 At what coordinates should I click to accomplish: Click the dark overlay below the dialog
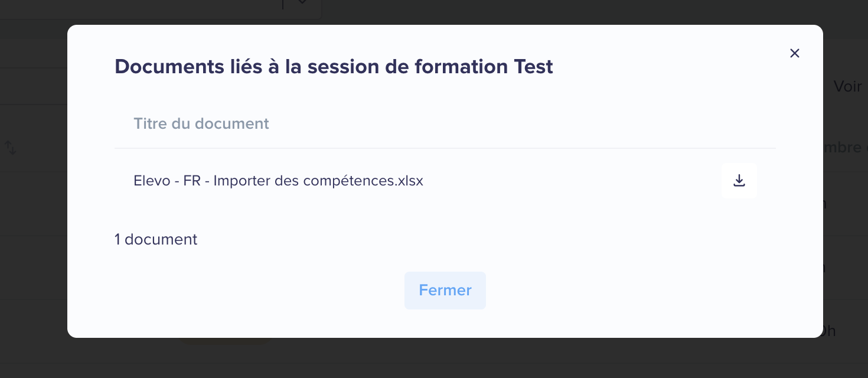click(434, 358)
